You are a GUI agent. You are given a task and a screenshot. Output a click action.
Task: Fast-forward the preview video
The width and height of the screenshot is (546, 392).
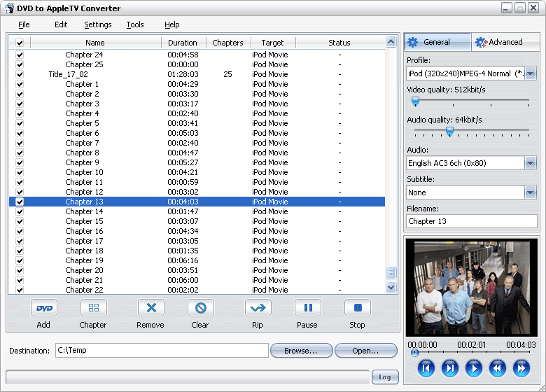(521, 368)
